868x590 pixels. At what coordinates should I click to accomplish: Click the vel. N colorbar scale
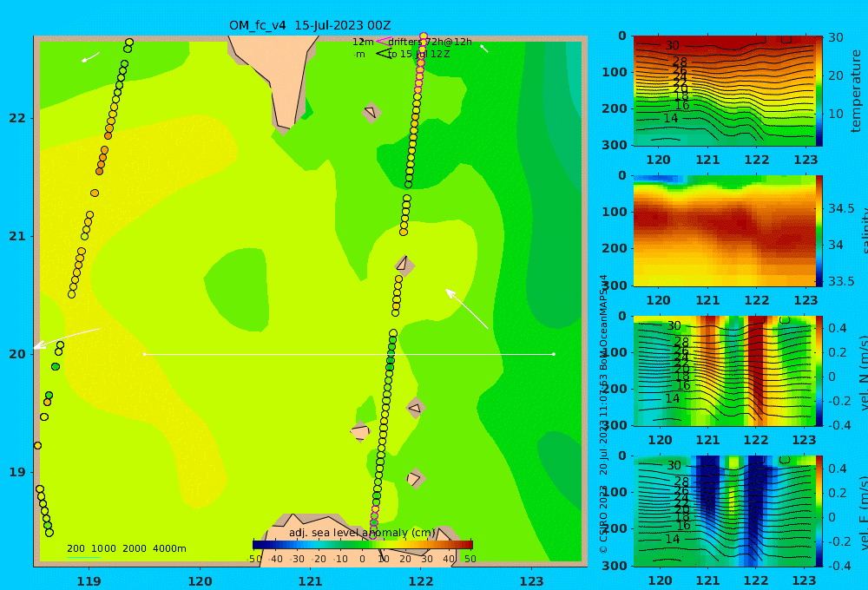tap(819, 370)
